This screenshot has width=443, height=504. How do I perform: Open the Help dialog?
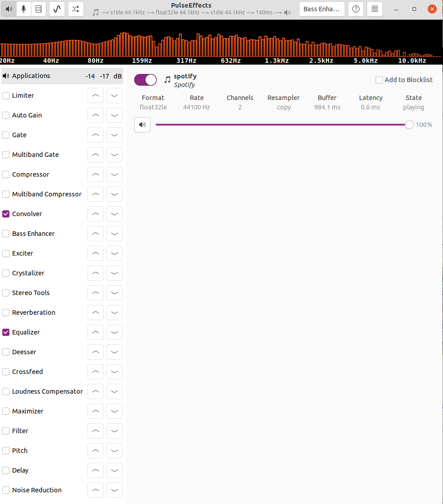(x=355, y=9)
